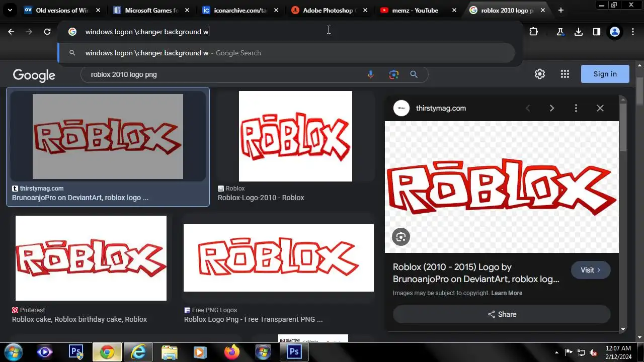Click the page vertical scrollbar thumb
Viewport: 644px width, 362px height.
(x=639, y=90)
